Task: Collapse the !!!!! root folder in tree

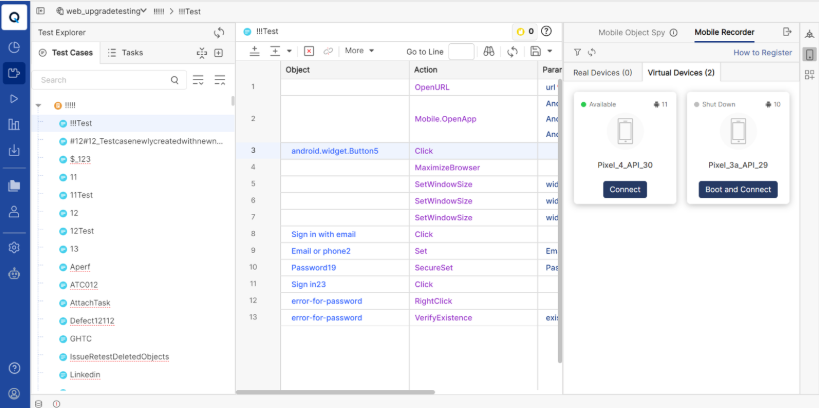Action: (x=38, y=105)
